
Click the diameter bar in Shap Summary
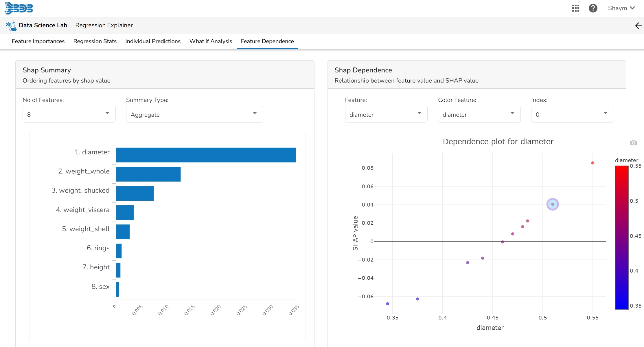tap(206, 155)
